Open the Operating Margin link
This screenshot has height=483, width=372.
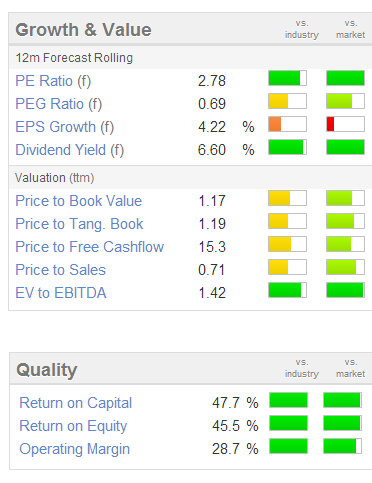75,449
